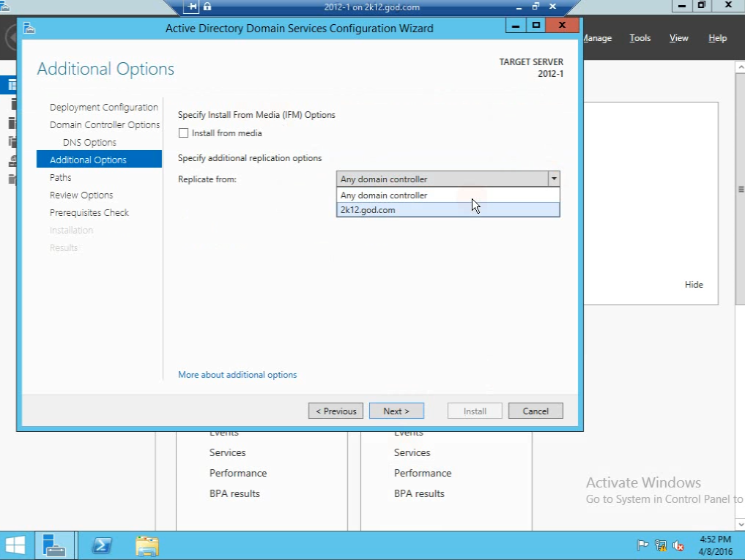Click the Previous button
This screenshot has height=560, width=745.
(x=336, y=411)
